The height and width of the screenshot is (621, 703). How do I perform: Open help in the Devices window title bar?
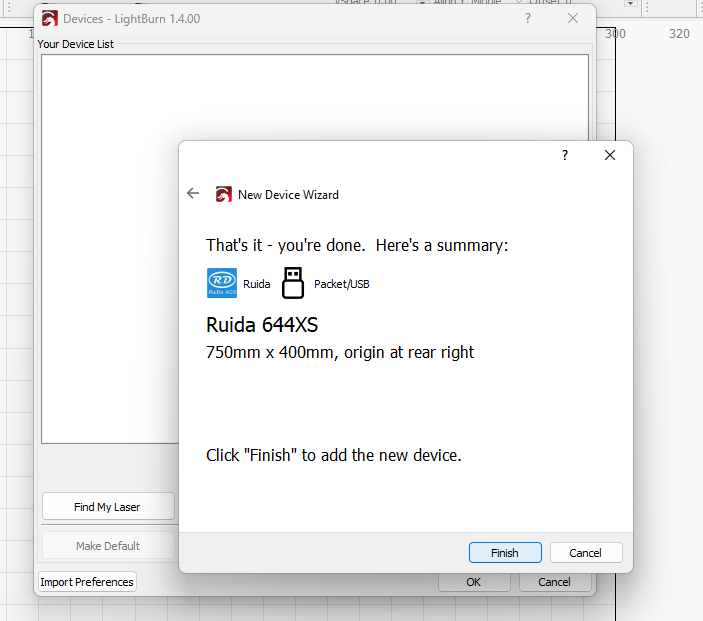528,18
